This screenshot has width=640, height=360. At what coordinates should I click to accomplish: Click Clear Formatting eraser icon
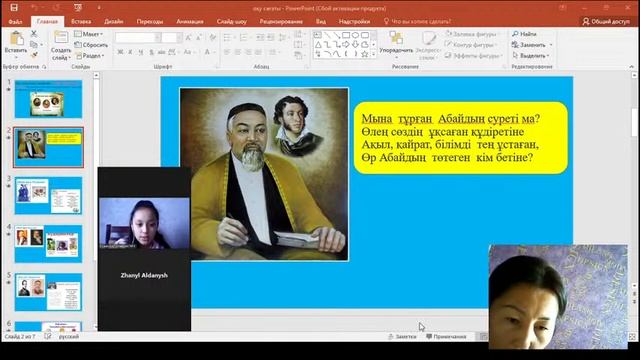(212, 38)
